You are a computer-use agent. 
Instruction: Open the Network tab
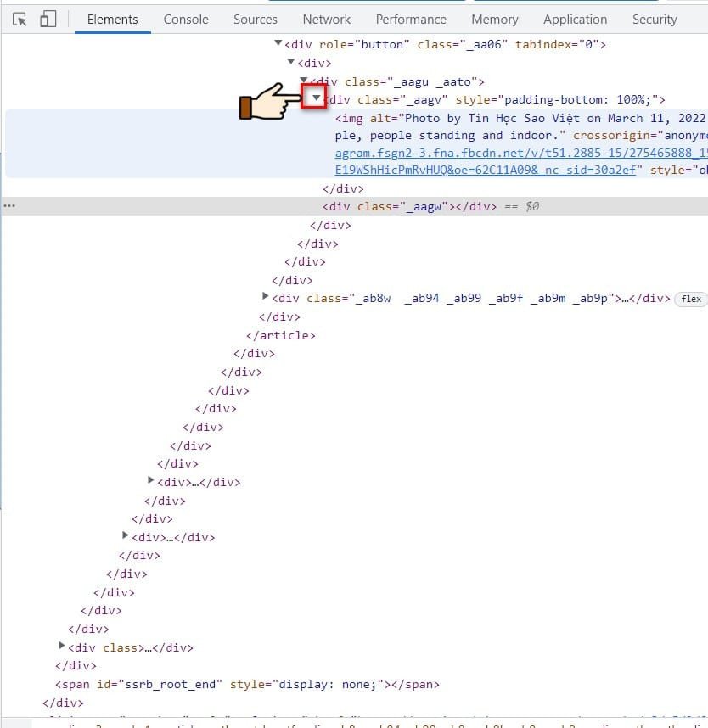coord(326,19)
